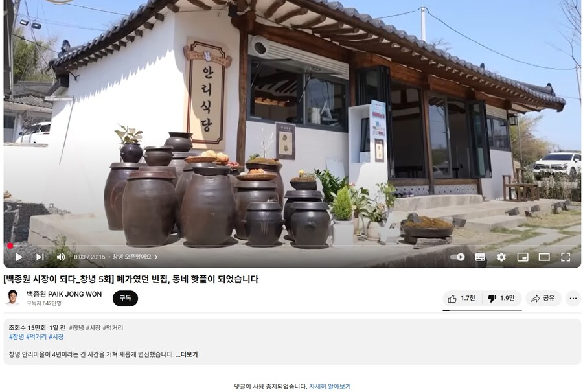Skip to the next video
The width and height of the screenshot is (583, 392).
[x=40, y=257]
